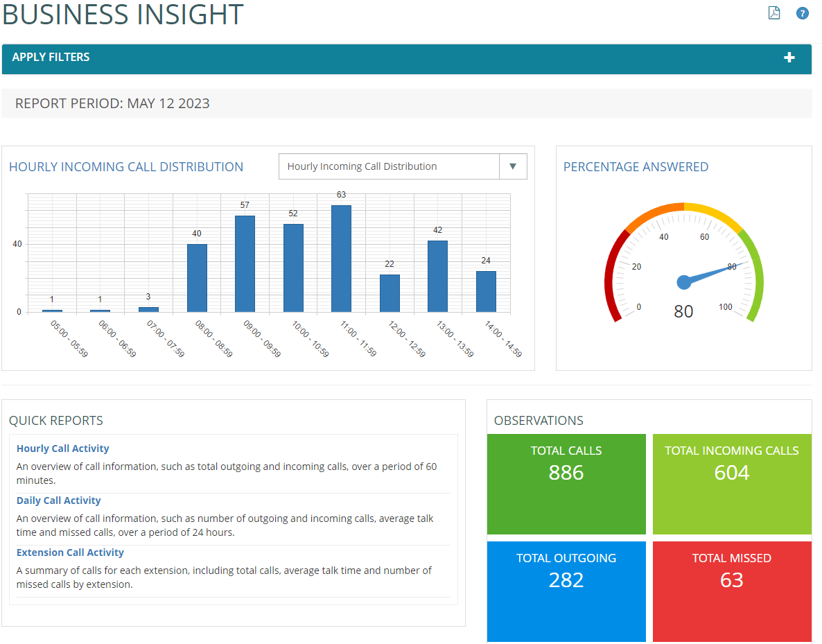The height and width of the screenshot is (644, 822).
Task: Open the Daily Call Activity report
Action: pos(59,501)
